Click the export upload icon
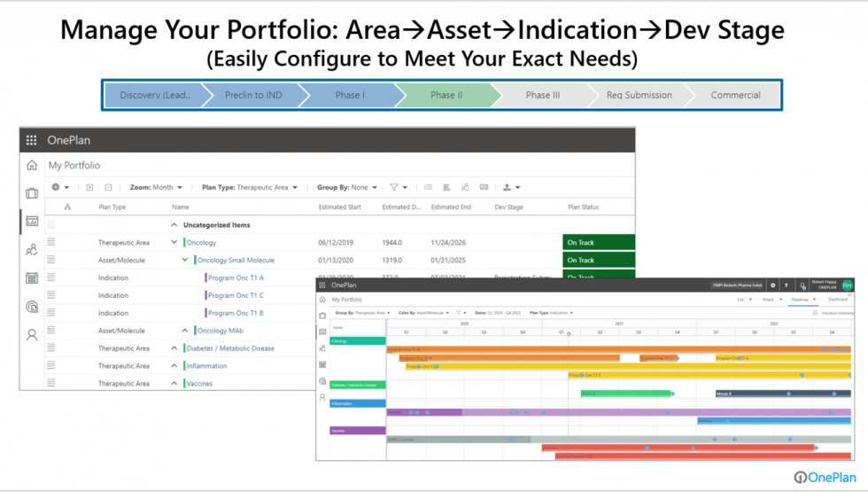 [507, 187]
